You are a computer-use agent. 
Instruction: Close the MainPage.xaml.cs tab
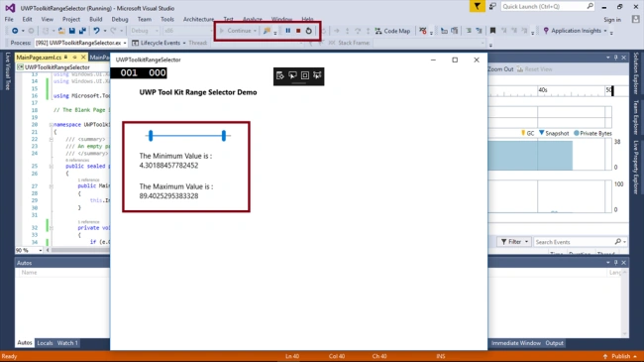tap(83, 58)
